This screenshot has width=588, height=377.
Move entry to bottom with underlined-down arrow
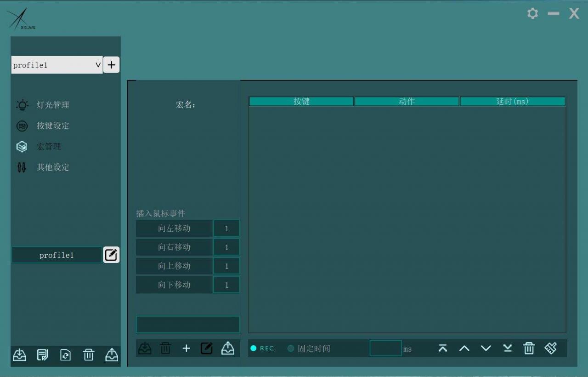click(507, 348)
